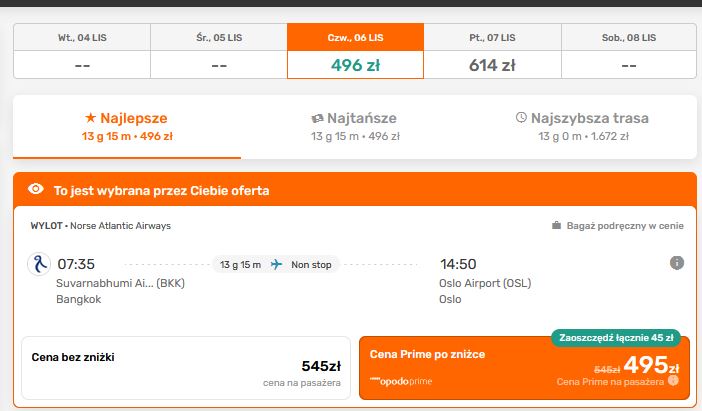Choose the Cena Prime po zniżce 495zł option
702x411 pixels.
click(x=524, y=368)
